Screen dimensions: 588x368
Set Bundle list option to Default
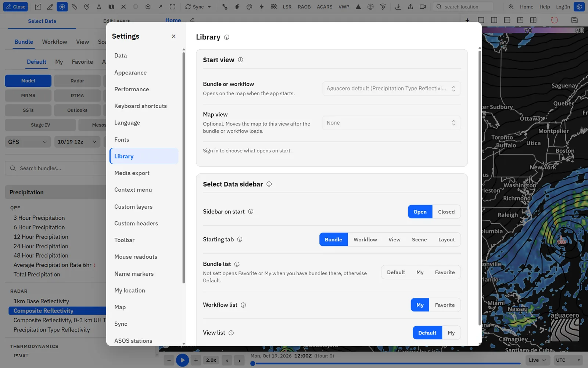tap(396, 272)
